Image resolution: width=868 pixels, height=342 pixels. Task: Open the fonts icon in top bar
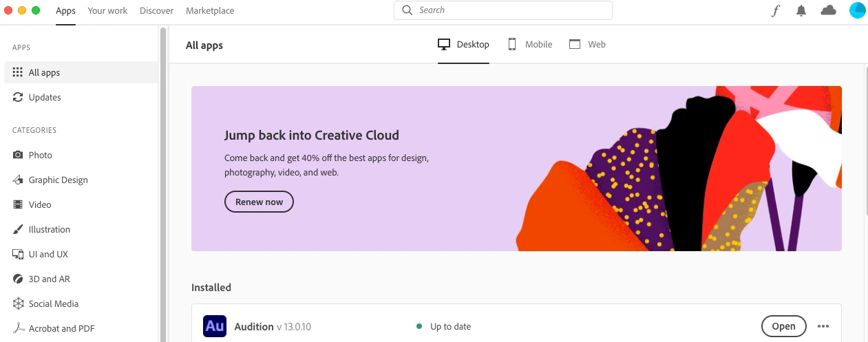[776, 10]
